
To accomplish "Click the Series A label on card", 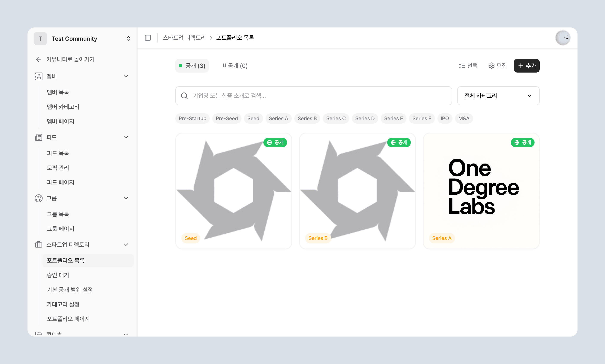I will pos(442,238).
